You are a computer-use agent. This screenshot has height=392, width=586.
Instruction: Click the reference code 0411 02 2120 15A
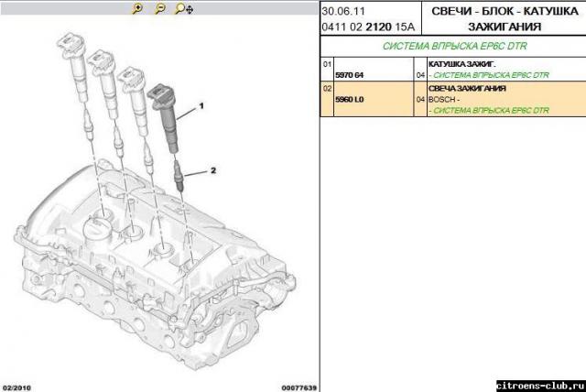point(364,27)
